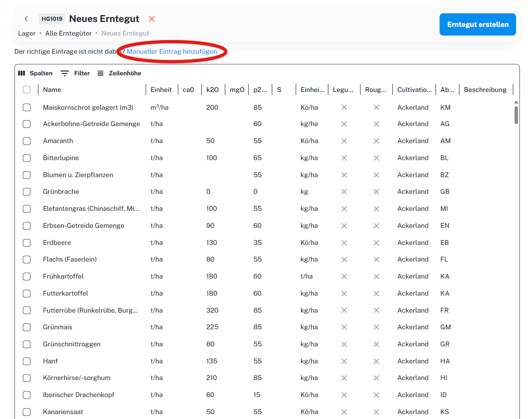Screen dimensions: 532x419
Task: Sort by the Beschreibung column header
Action: [x=485, y=90]
